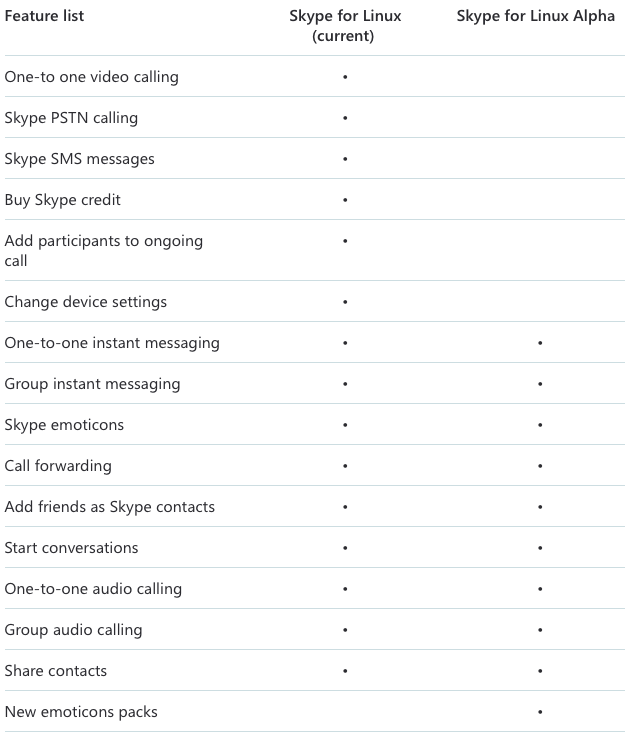
Task: Select the 'One-to one video calling' row label
Action: pos(92,77)
